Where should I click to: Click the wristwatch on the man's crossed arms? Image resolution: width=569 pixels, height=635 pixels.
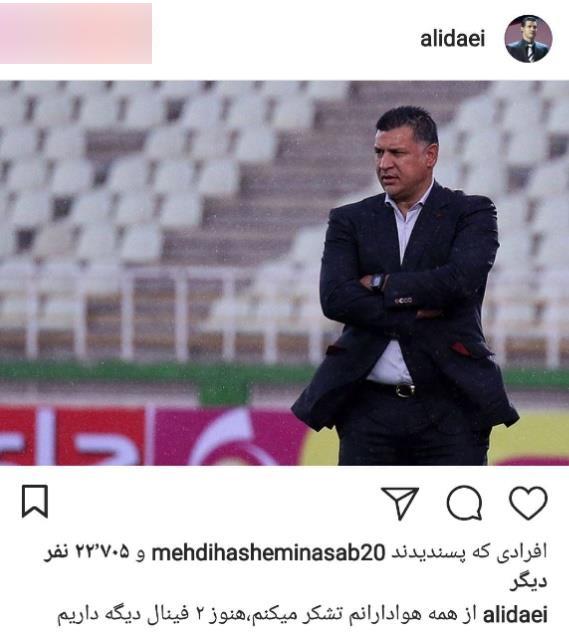(x=377, y=281)
